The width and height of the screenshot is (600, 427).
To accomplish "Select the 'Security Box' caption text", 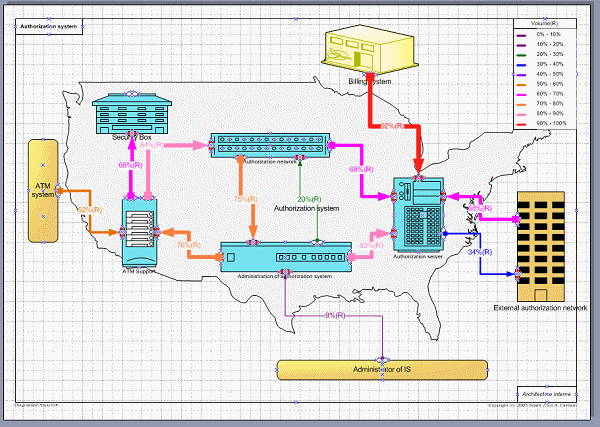I will tap(132, 137).
